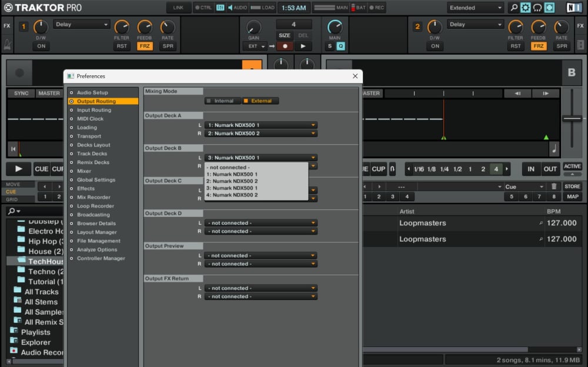
Task: Click Deck B note key-lock icon
Action: pos(554,149)
